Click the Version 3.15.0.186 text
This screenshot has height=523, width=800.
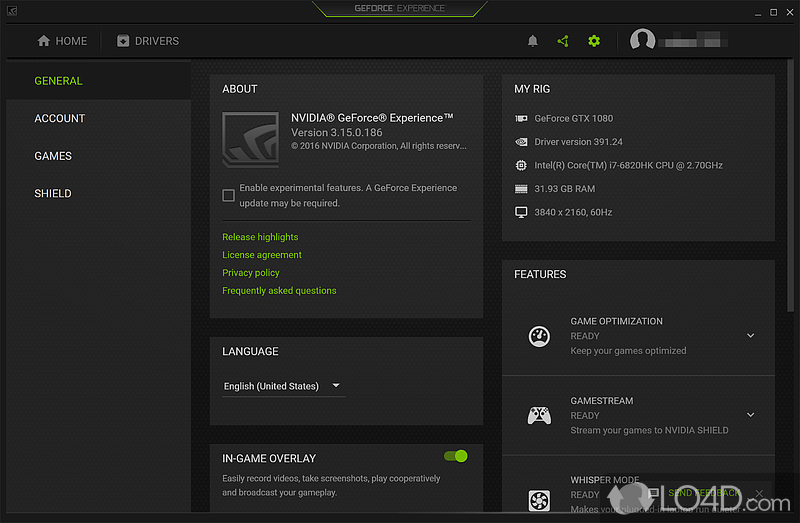[x=336, y=133]
